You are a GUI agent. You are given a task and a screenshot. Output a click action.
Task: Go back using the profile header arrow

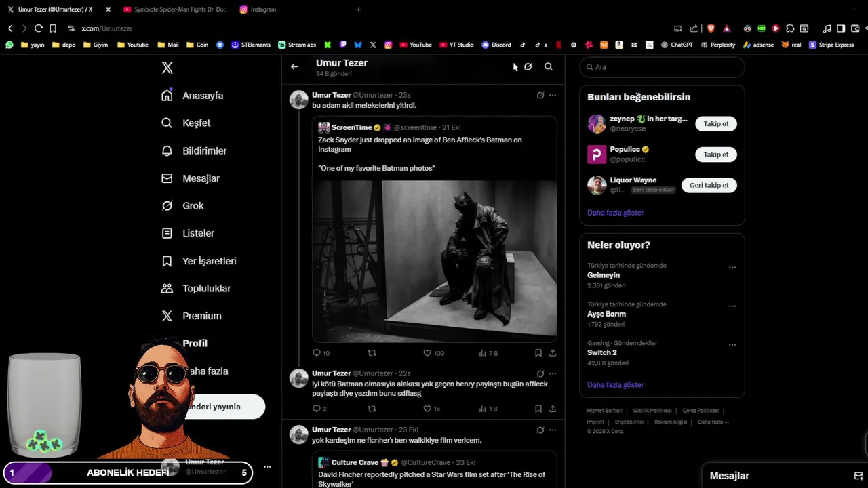294,66
